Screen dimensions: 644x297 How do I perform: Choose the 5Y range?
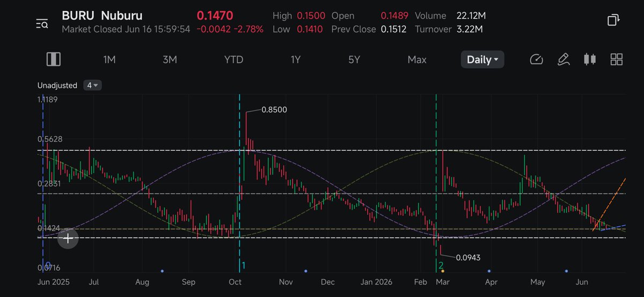tap(354, 60)
